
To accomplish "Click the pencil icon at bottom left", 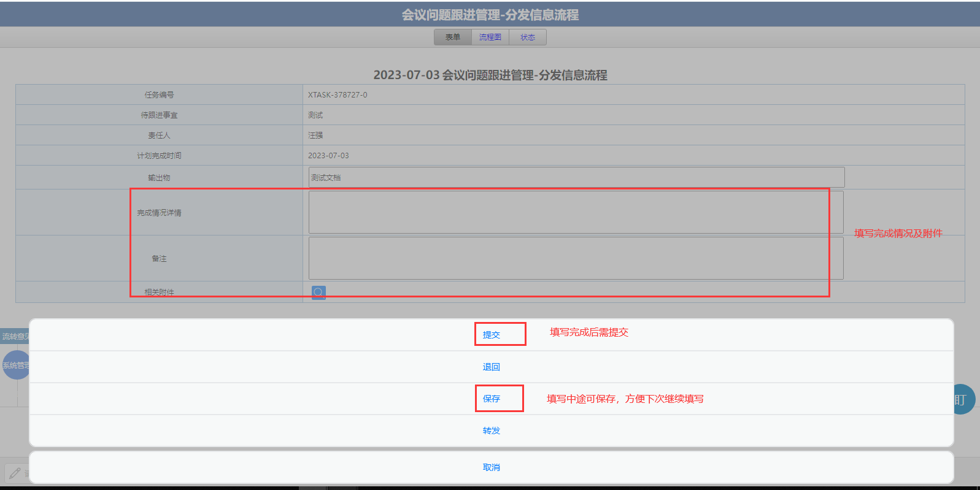I will coord(15,473).
